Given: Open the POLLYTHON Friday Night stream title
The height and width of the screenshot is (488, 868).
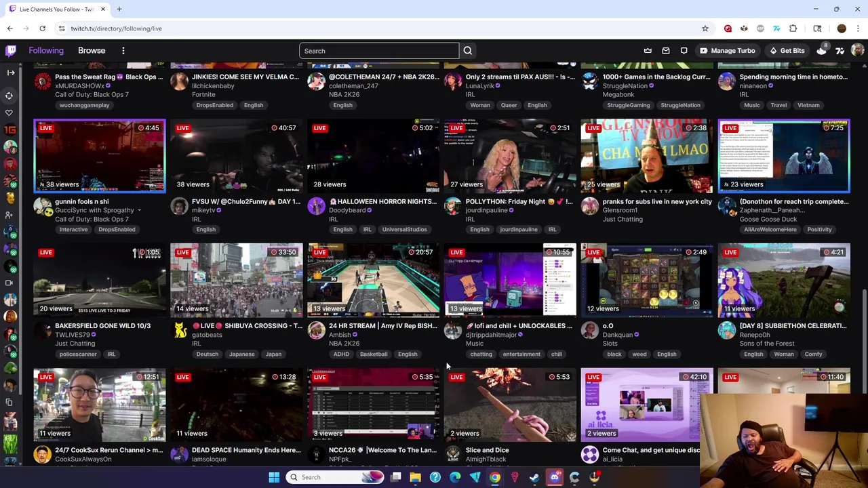Looking at the screenshot, I should [519, 201].
